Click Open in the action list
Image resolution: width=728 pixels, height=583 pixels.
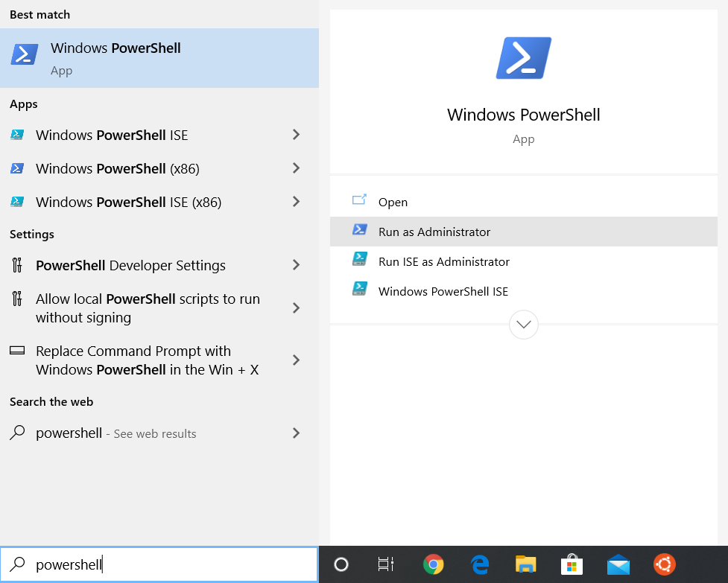click(x=393, y=202)
